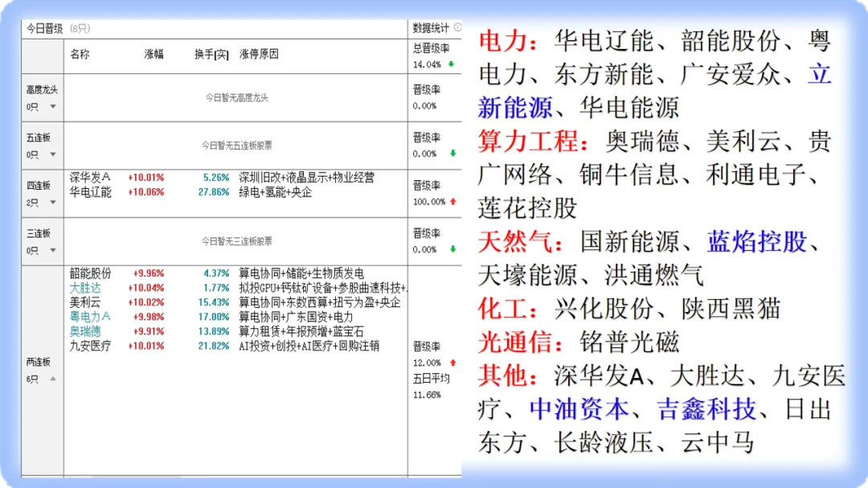Select the 今日晋级 tab title

click(x=45, y=28)
